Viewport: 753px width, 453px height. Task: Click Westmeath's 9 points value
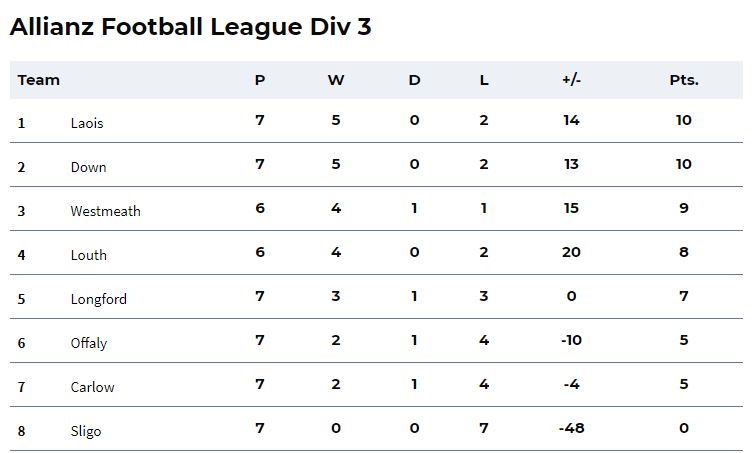[x=684, y=208]
